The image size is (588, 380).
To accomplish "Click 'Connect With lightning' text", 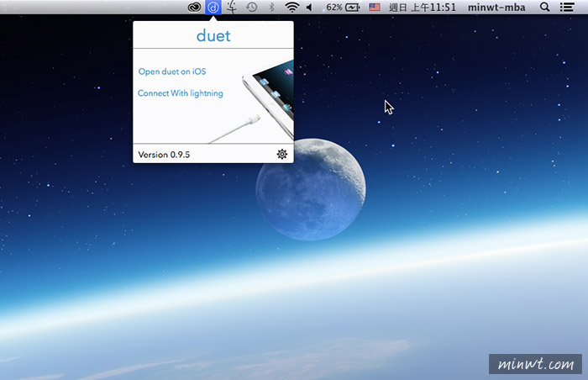I will tap(181, 93).
